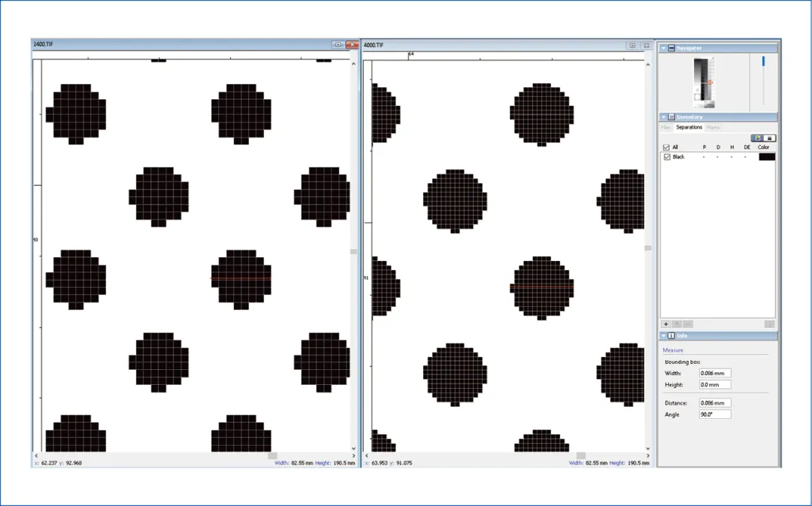
Task: Click the P column header
Action: [704, 147]
